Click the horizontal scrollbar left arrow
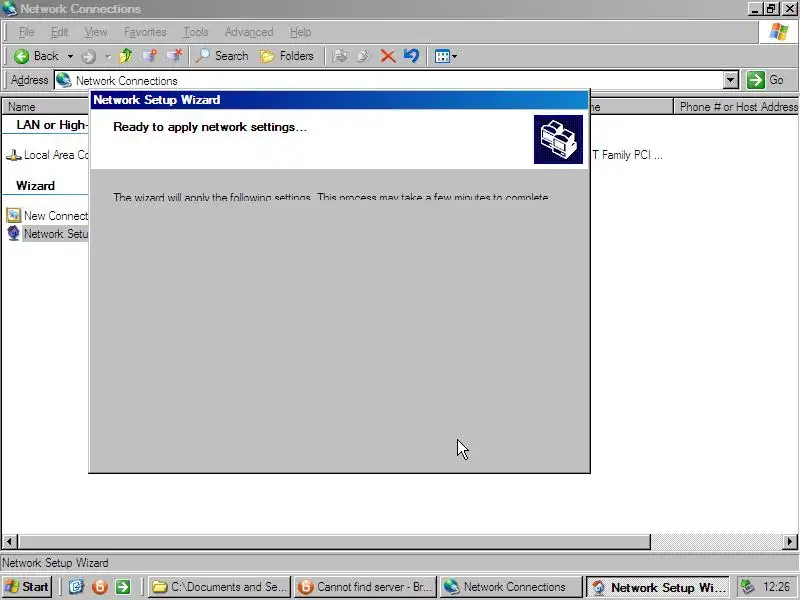800x600 pixels. click(x=10, y=541)
